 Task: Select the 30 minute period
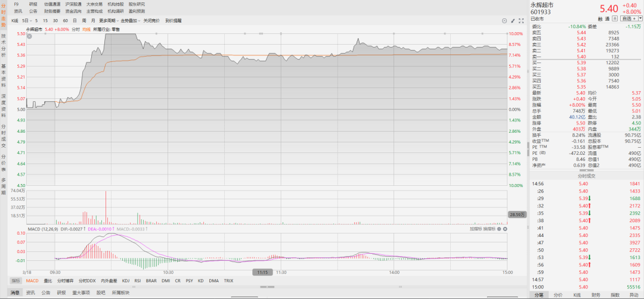click(55, 20)
